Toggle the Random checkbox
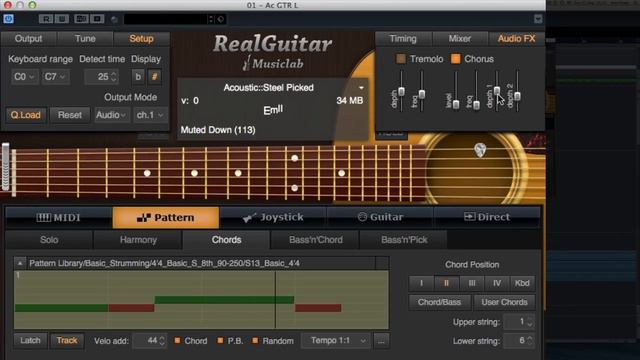 (255, 340)
